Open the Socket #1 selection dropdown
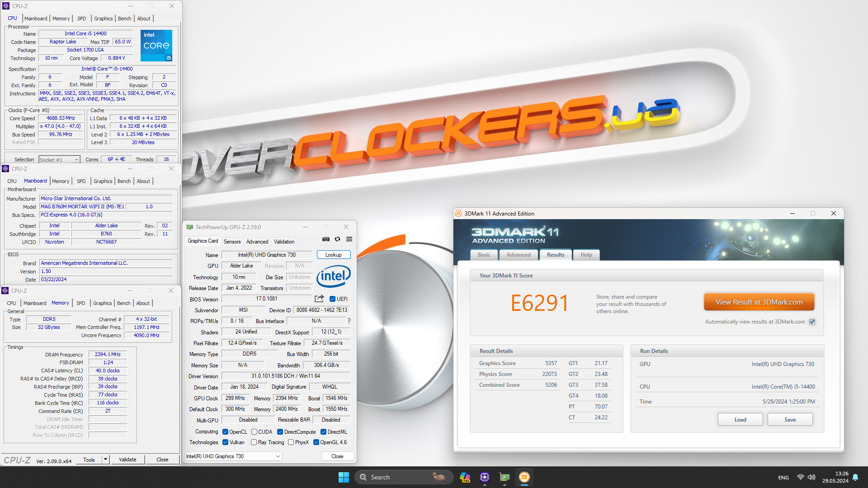This screenshot has height=488, width=868. pos(59,160)
